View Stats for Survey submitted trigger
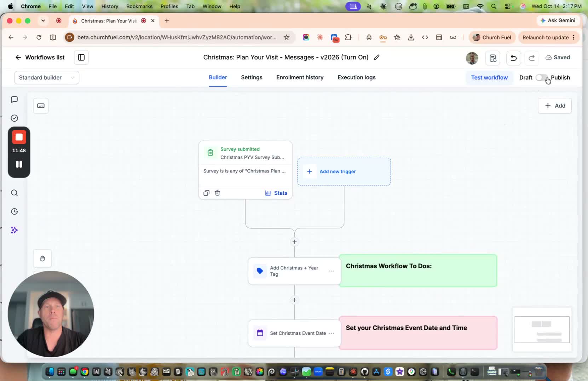The height and width of the screenshot is (381, 588). (276, 193)
